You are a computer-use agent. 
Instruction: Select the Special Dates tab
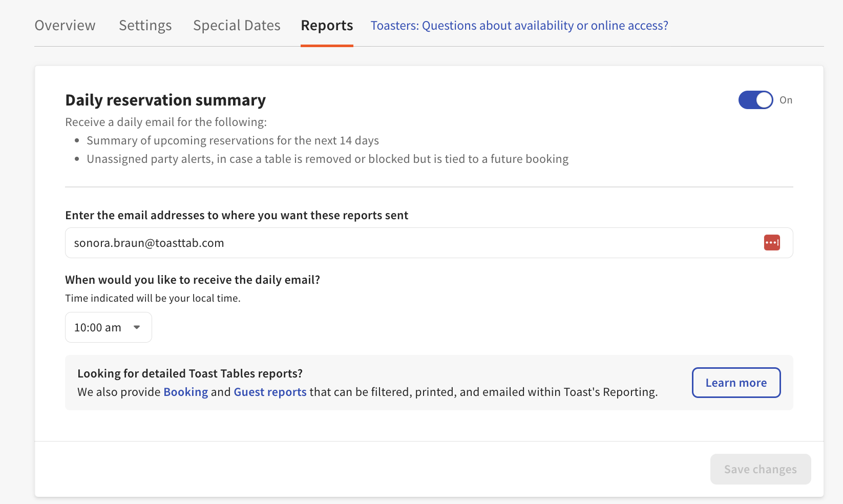click(236, 25)
